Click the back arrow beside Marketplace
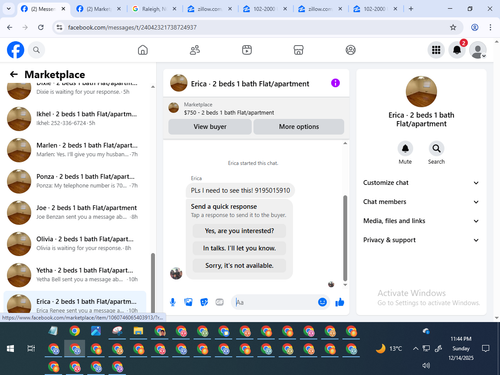The height and width of the screenshot is (375, 500). click(x=14, y=74)
